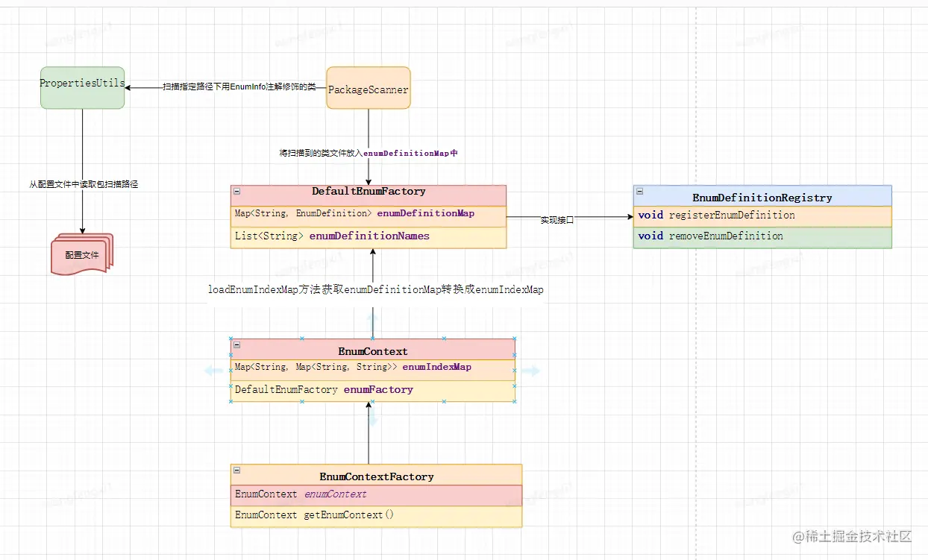928x560 pixels.
Task: Select the PackageScanner node
Action: point(369,88)
